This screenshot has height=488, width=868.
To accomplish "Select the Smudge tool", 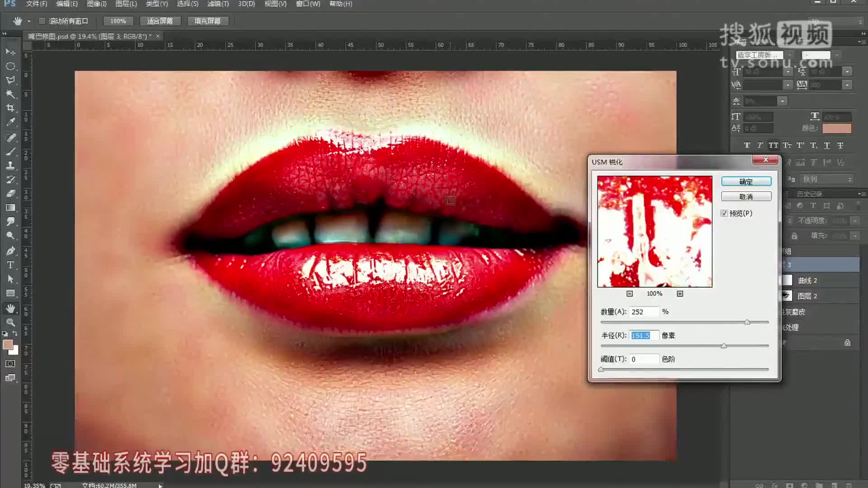I will pos(10,221).
